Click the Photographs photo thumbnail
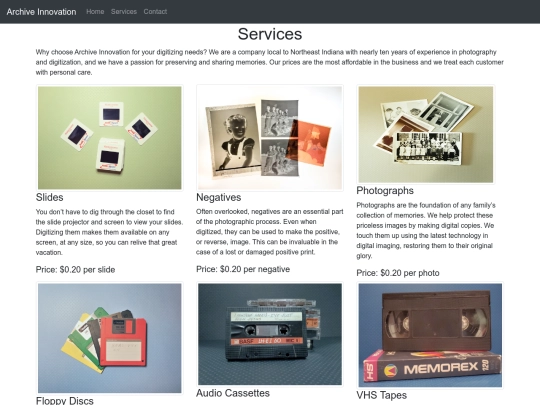The image size is (540, 405). [x=426, y=134]
